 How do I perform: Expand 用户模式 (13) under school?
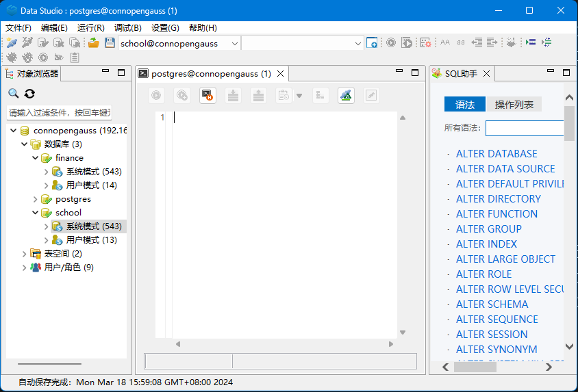pyautogui.click(x=46, y=240)
